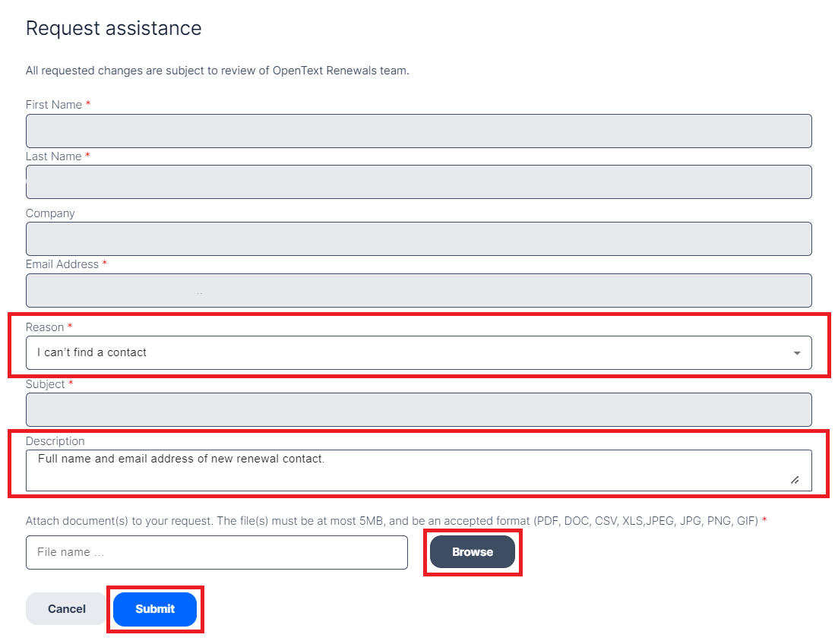Open the Reason dropdown showing "I can't find a contact"
The width and height of the screenshot is (838, 644).
point(419,352)
